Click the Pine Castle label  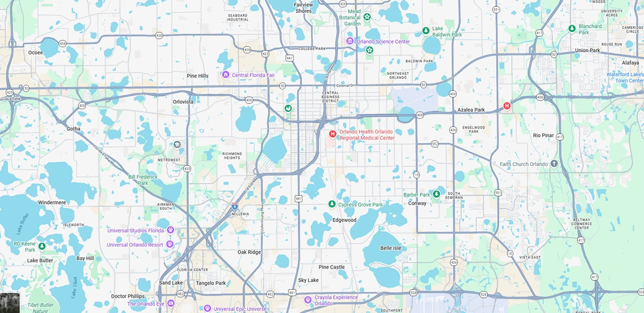coord(332,267)
